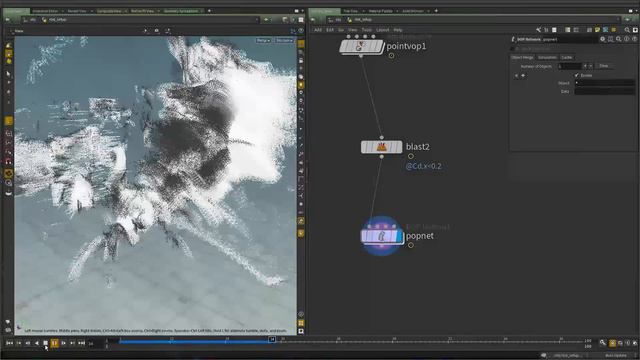Click the yellow sticky note icon in network toolbar
The height and width of the screenshot is (360, 640).
(597, 30)
